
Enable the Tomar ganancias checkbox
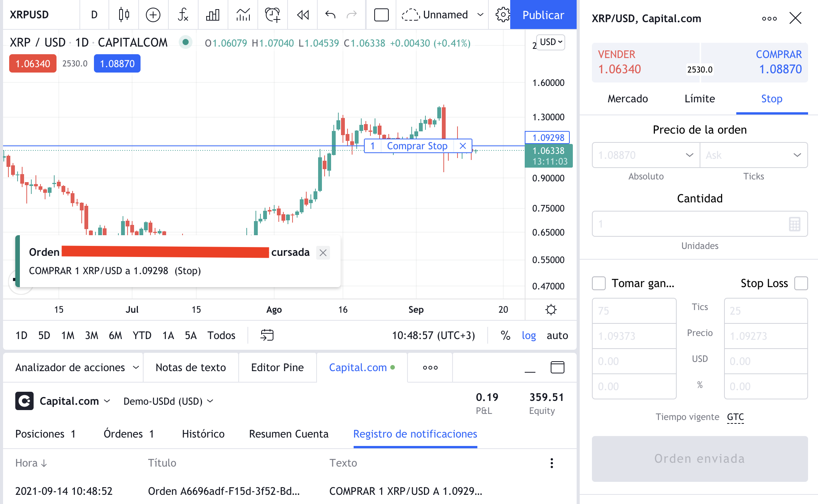pos(599,283)
